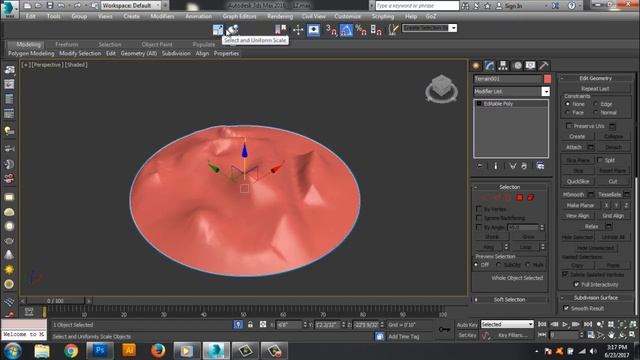
Task: Open the Display command panel tab
Action: (530, 66)
